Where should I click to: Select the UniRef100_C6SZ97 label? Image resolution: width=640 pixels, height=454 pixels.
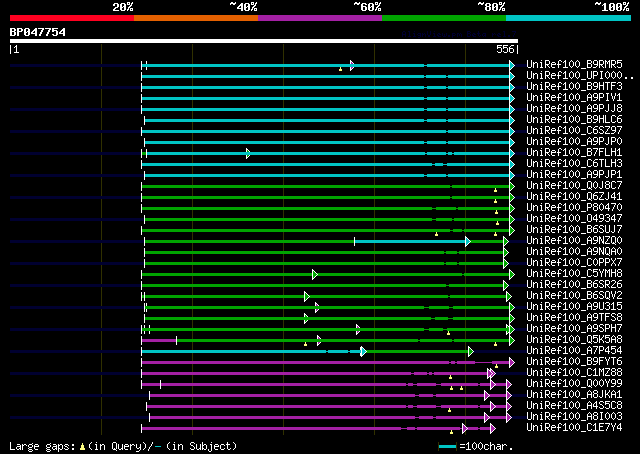tap(574, 131)
